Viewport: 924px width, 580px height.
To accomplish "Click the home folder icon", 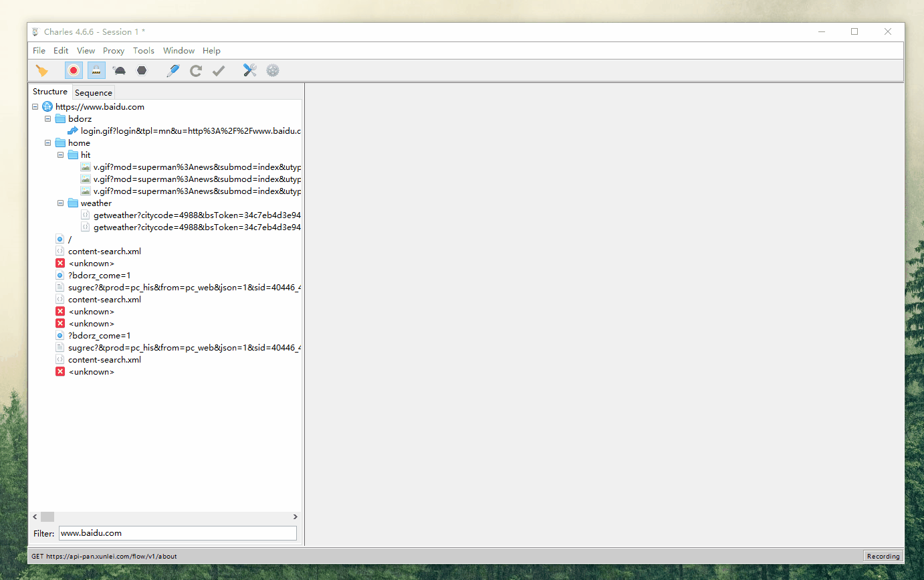I will pos(60,143).
